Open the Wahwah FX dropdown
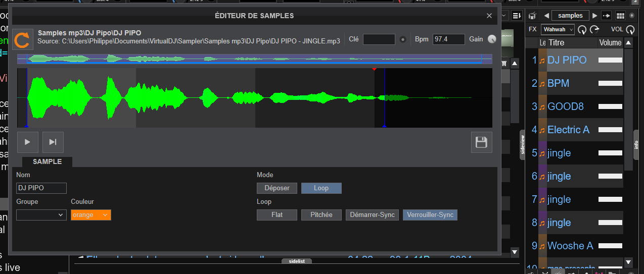This screenshot has width=644, height=274. pos(558,29)
